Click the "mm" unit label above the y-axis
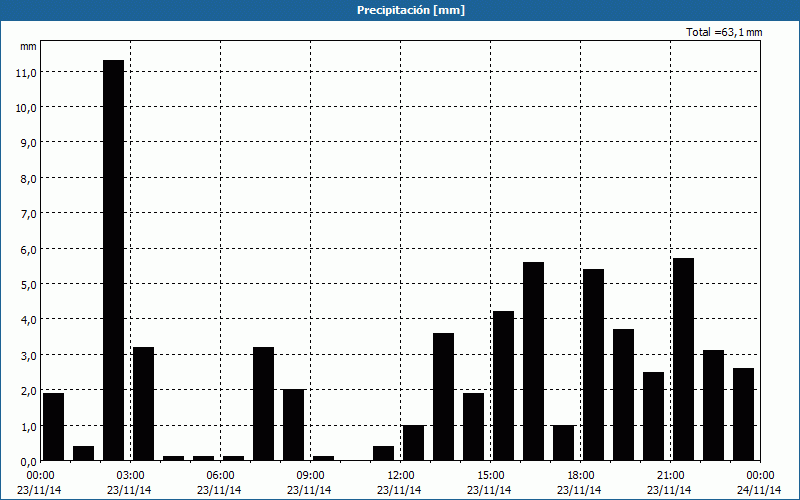800x500 pixels. [28, 46]
